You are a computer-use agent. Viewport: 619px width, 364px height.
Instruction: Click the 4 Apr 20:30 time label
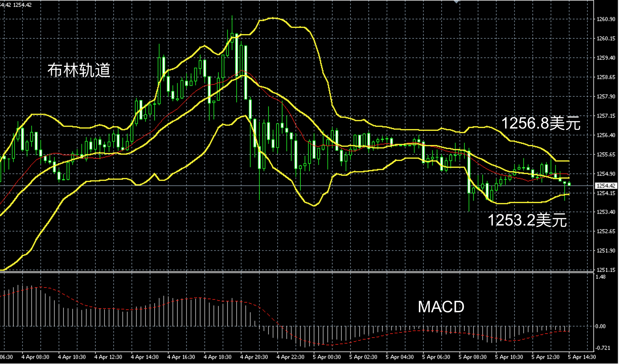[x=254, y=357]
